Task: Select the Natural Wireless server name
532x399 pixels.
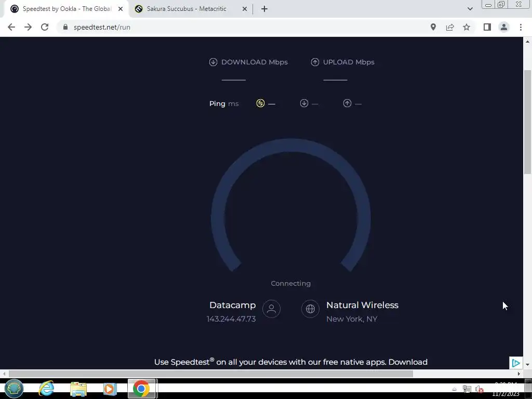Action: click(x=362, y=305)
